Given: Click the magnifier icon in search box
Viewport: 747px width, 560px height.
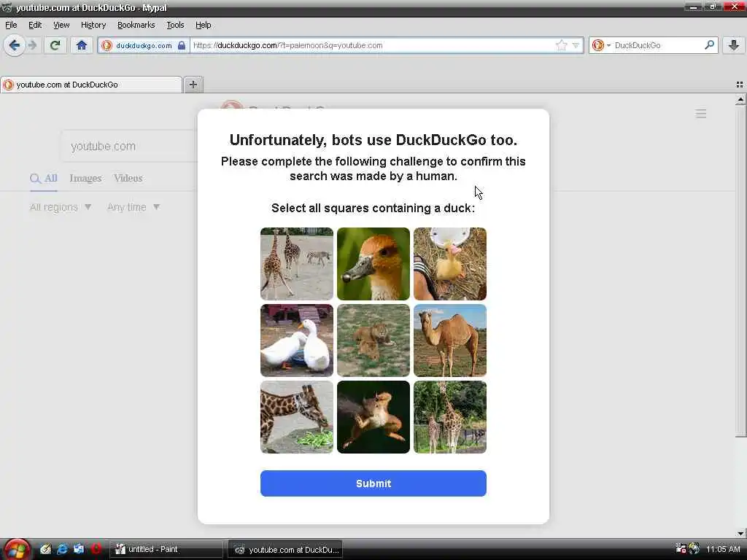Looking at the screenshot, I should (709, 45).
